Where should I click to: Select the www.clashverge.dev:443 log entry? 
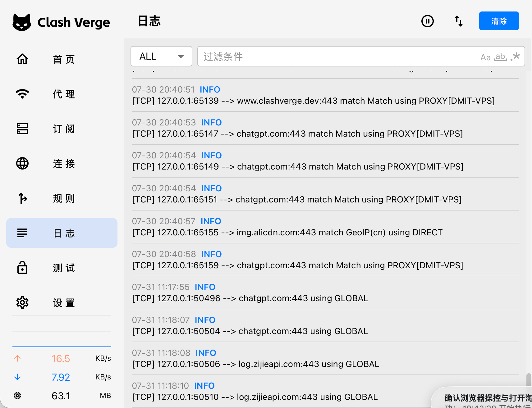pyautogui.click(x=325, y=95)
